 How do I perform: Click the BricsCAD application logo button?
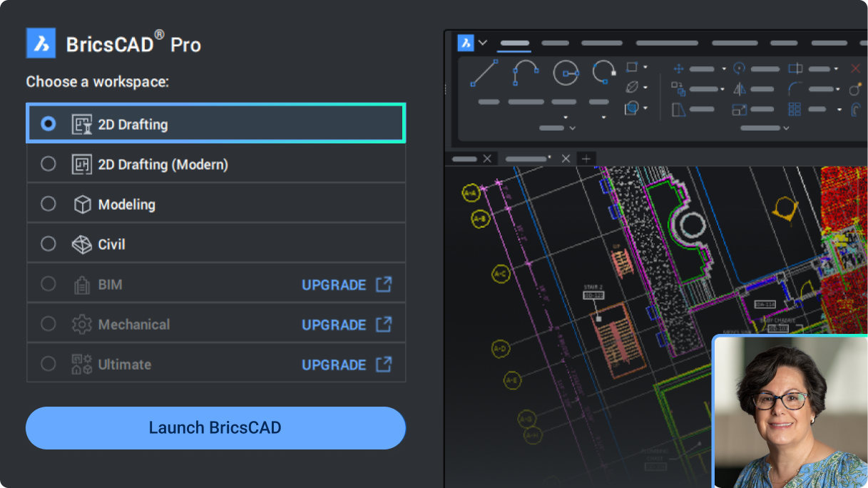click(464, 43)
